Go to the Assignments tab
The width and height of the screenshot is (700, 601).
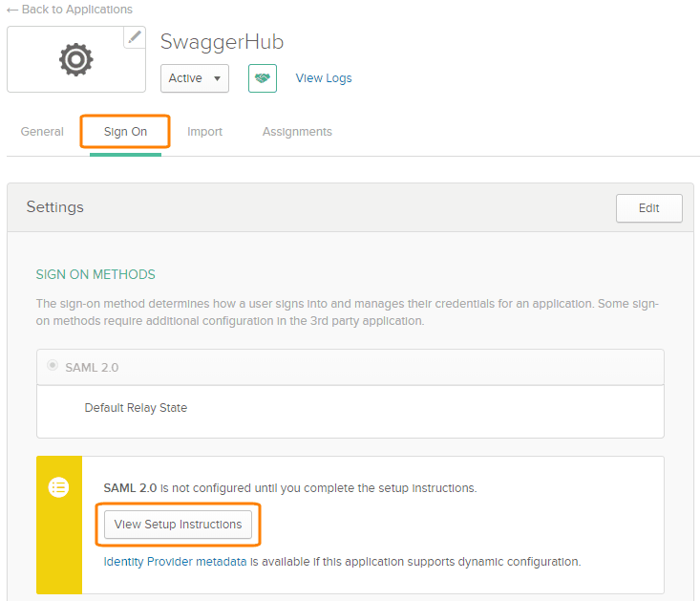297,132
